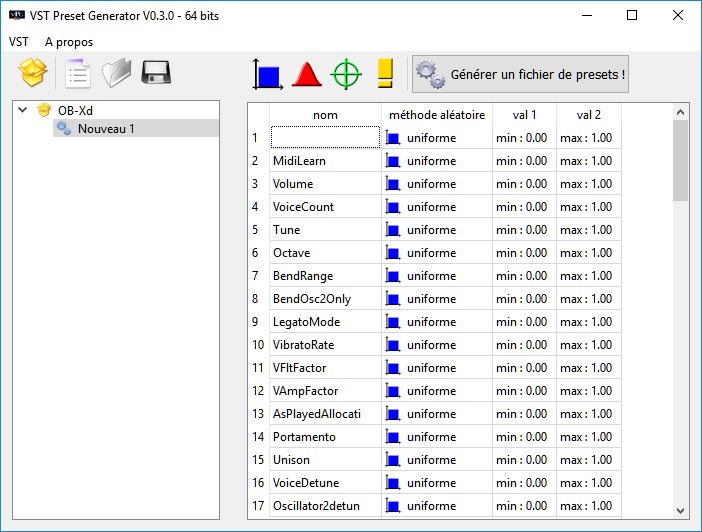Click the max value in the VAmpFactor row

[586, 391]
